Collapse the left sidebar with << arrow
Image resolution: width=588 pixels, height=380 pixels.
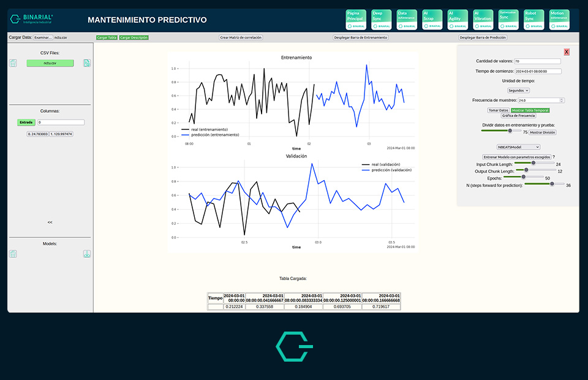50,222
